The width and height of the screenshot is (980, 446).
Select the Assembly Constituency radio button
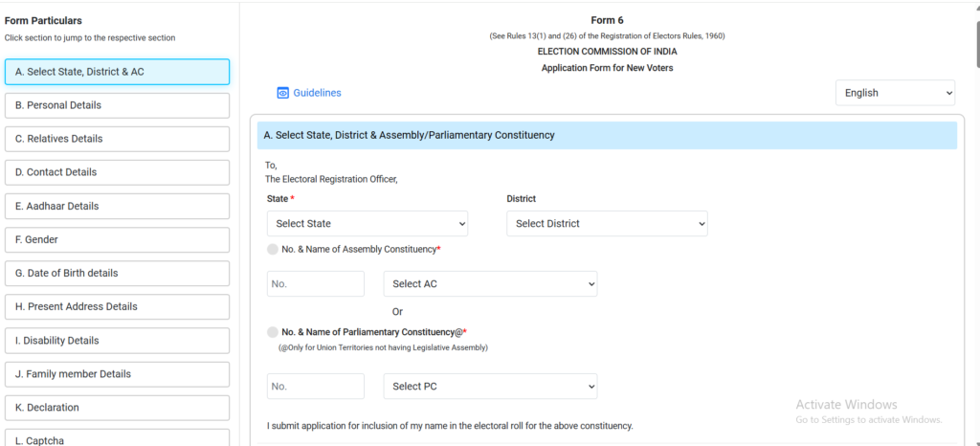pyautogui.click(x=274, y=249)
